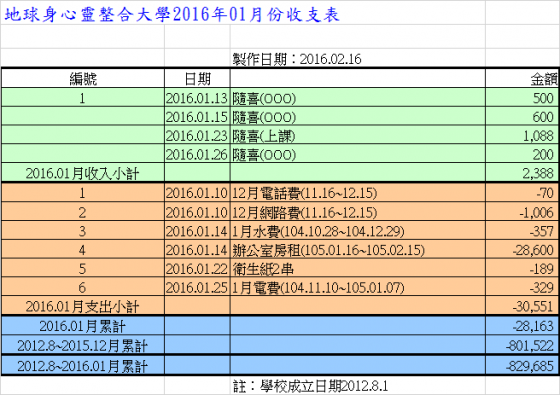Viewport: 560px width, 395px height.
Task: Click date cell 2016.01.26
Action: click(197, 154)
